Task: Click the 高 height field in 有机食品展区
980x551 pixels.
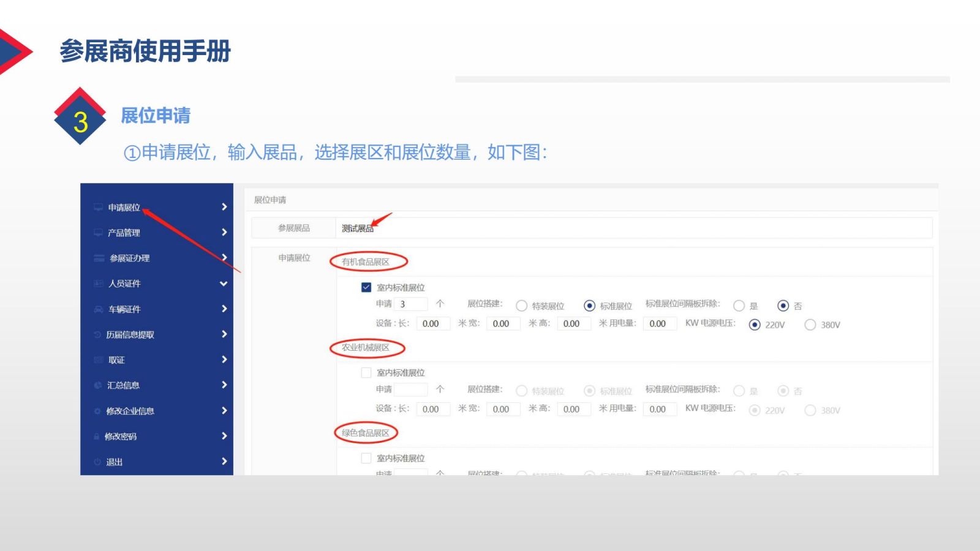Action: 574,323
